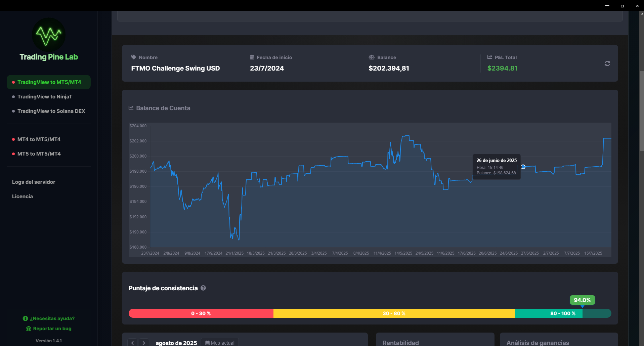Open Logs del servidor
Image resolution: width=644 pixels, height=346 pixels.
pos(34,182)
